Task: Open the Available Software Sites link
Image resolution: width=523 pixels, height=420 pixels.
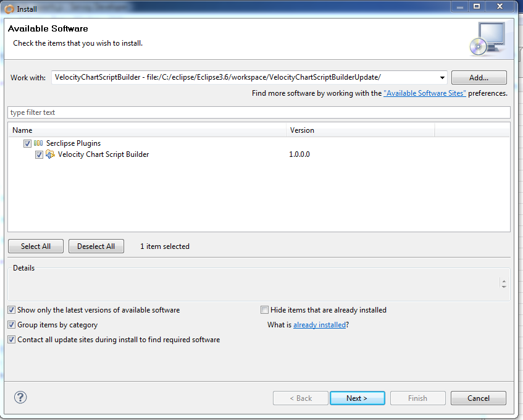Action: 425,93
